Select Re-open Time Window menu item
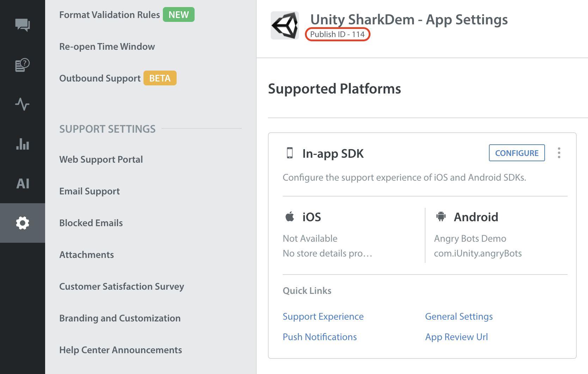This screenshot has height=374, width=588. [x=107, y=47]
